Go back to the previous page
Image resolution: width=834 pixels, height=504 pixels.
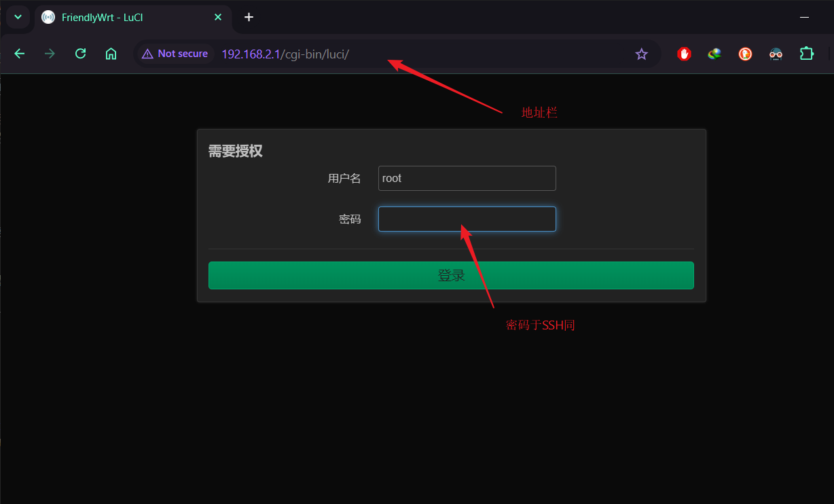tap(19, 54)
